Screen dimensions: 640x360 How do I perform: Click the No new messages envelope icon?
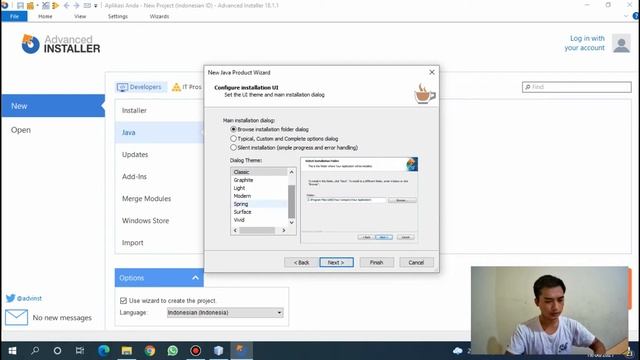coord(16,317)
